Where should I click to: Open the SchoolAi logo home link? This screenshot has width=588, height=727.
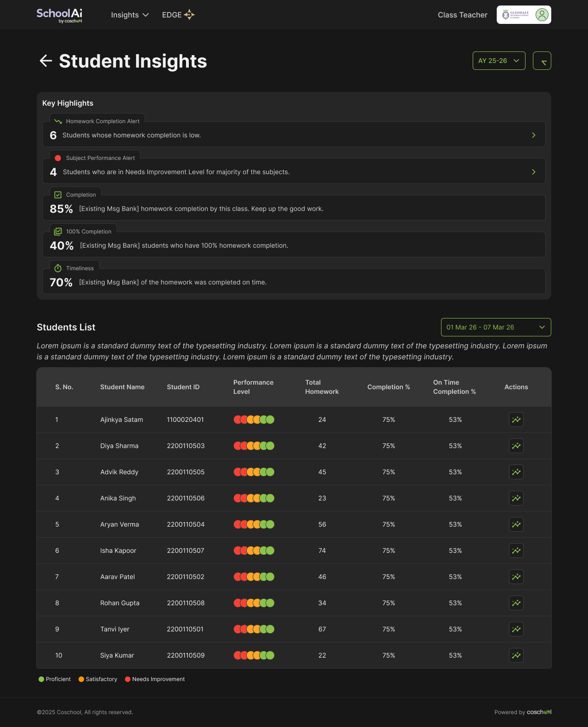pyautogui.click(x=59, y=15)
